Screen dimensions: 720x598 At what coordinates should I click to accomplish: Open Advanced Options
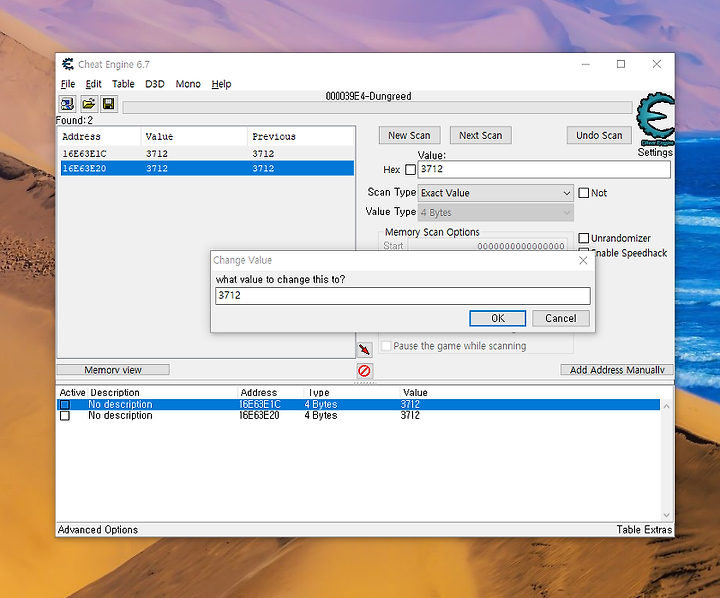point(98,530)
